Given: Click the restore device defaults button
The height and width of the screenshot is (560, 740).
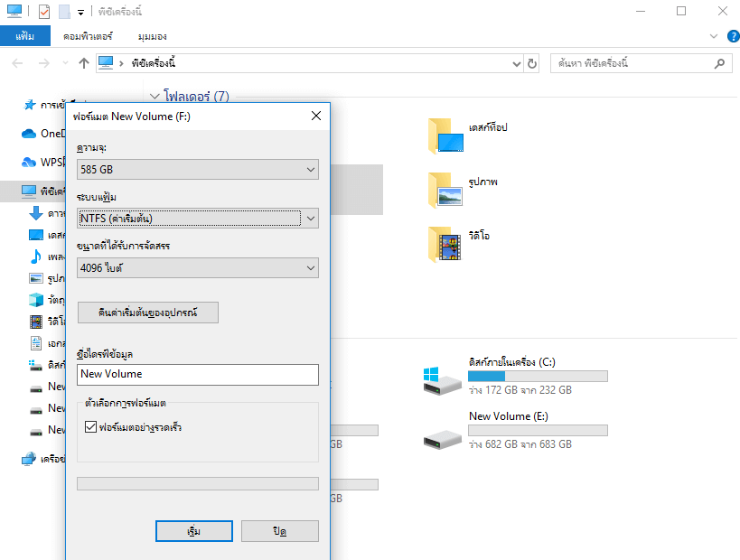Looking at the screenshot, I should (x=147, y=313).
